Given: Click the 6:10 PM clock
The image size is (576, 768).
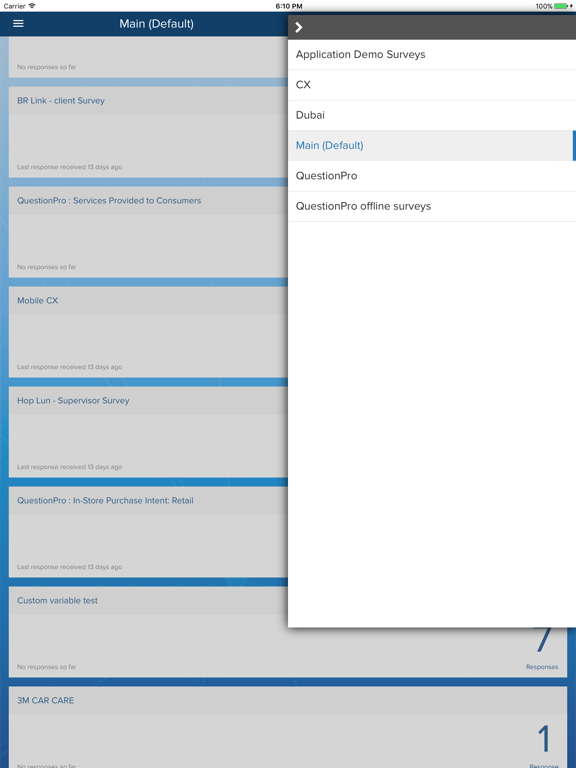Looking at the screenshot, I should pyautogui.click(x=288, y=6).
